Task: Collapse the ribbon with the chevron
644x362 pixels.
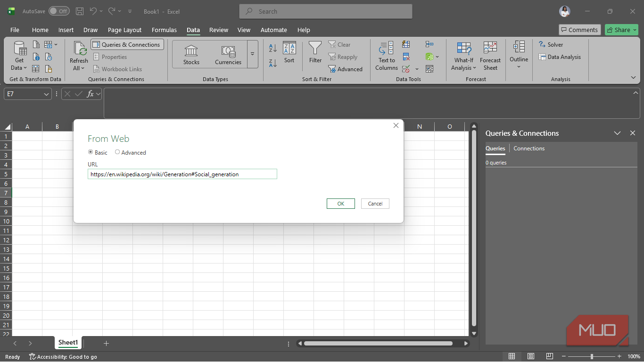Action: (x=633, y=77)
